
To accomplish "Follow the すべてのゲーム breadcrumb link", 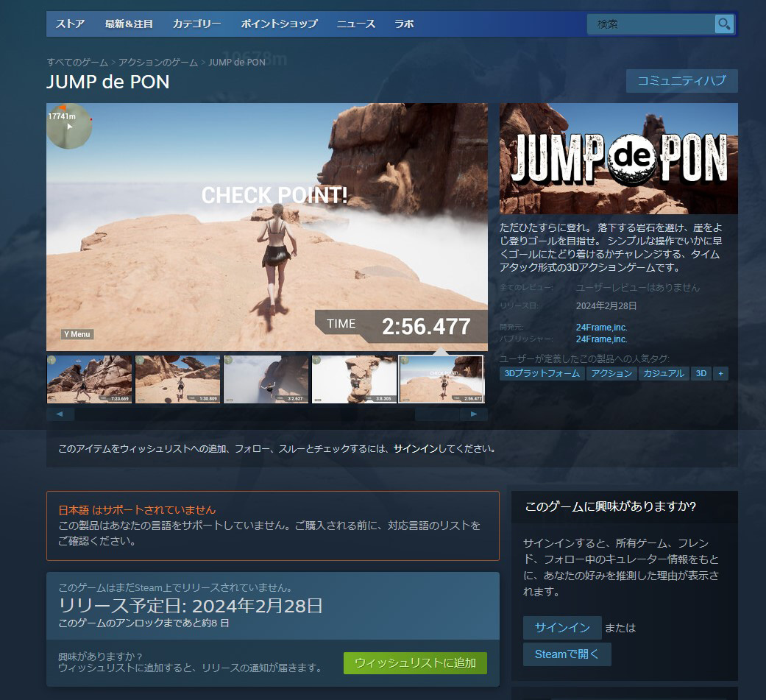I will (x=77, y=63).
